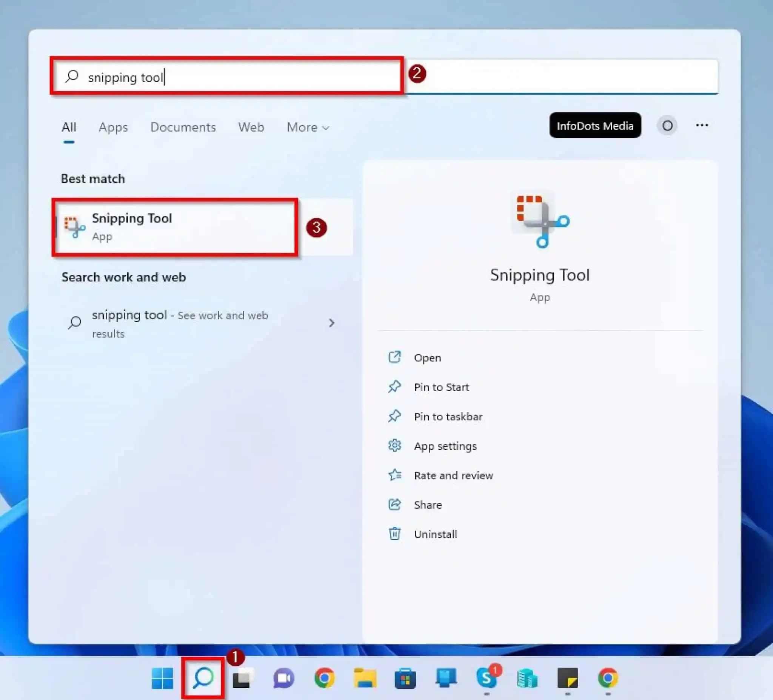Click the Snipping Tool icon in Best match
This screenshot has height=700, width=773.
pos(74,226)
